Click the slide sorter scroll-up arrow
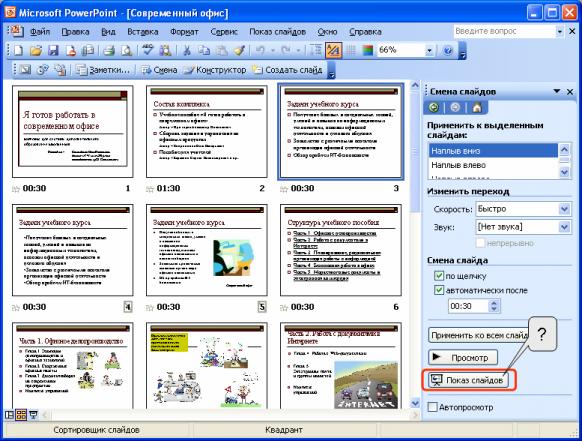Screen dimensions: 582x441 pos(415,86)
